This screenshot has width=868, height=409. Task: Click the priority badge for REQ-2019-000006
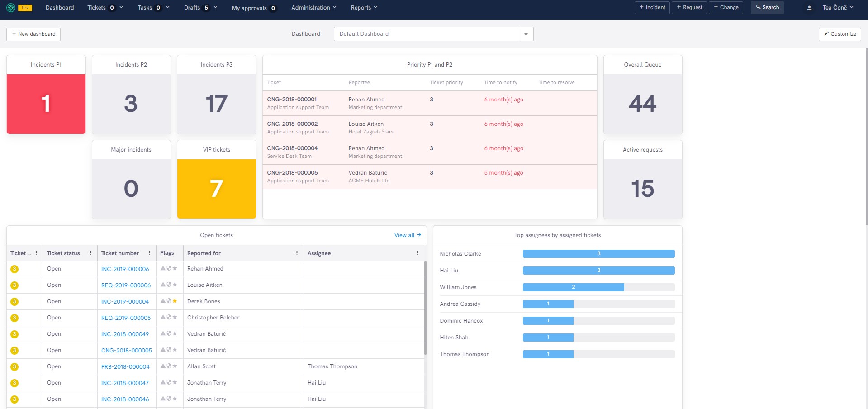click(14, 285)
